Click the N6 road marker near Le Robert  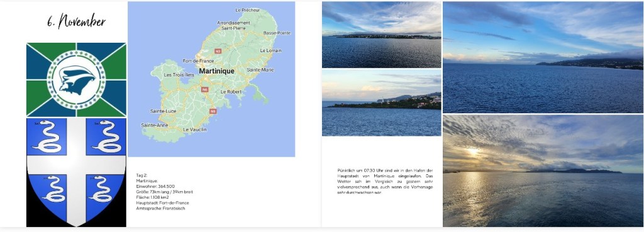coord(205,89)
